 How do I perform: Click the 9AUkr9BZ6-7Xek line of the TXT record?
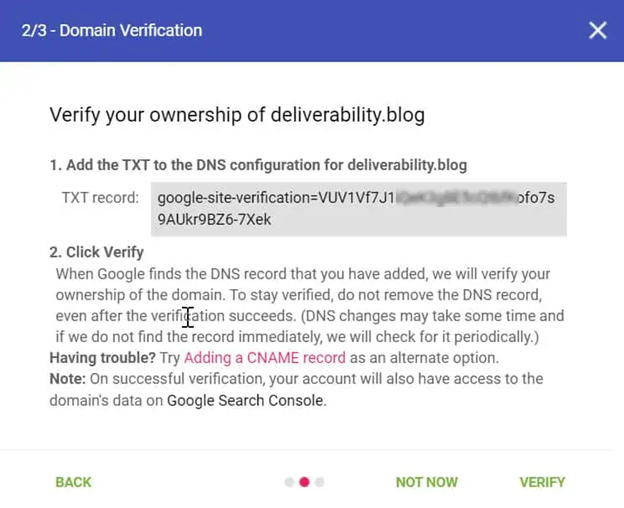[214, 220]
